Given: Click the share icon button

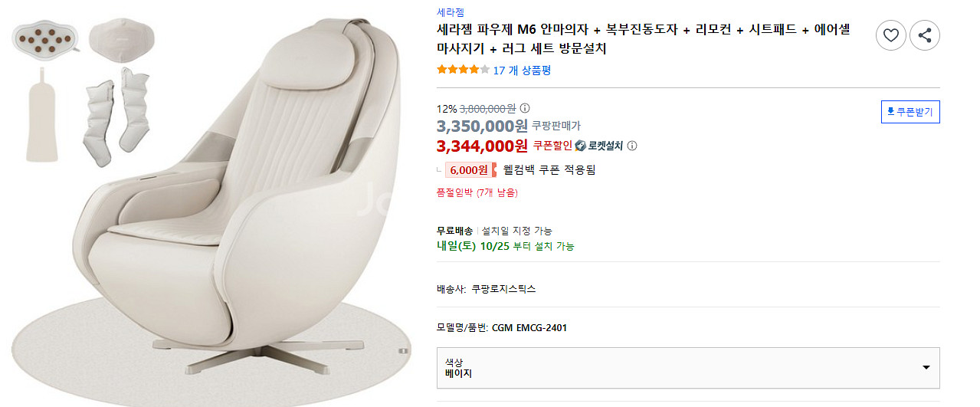Looking at the screenshot, I should pyautogui.click(x=925, y=35).
